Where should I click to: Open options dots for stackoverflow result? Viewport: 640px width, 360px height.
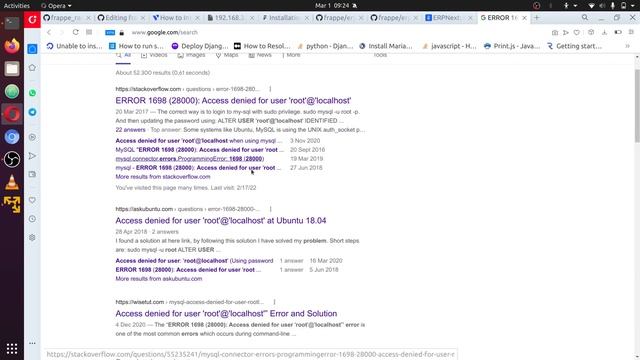[270, 89]
